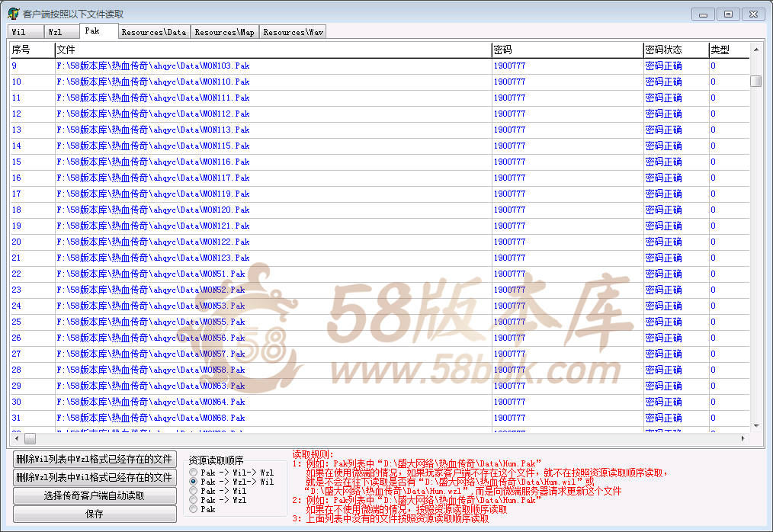
Task: Click password 1900777 in row 9
Action: tap(510, 66)
